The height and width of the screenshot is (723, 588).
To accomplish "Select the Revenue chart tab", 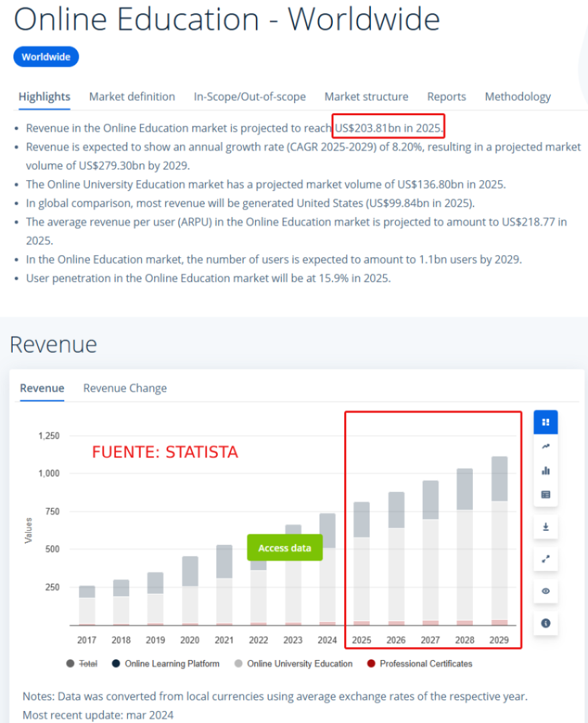I will click(42, 388).
